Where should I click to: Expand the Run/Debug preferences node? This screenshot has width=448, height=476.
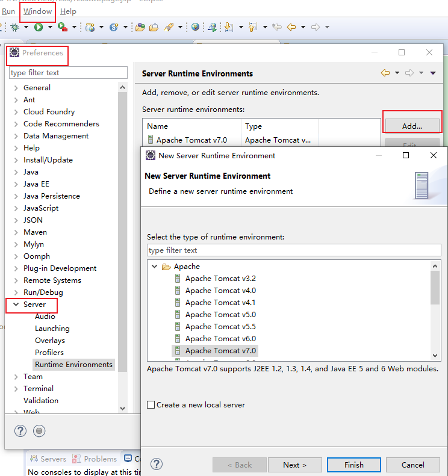click(16, 292)
